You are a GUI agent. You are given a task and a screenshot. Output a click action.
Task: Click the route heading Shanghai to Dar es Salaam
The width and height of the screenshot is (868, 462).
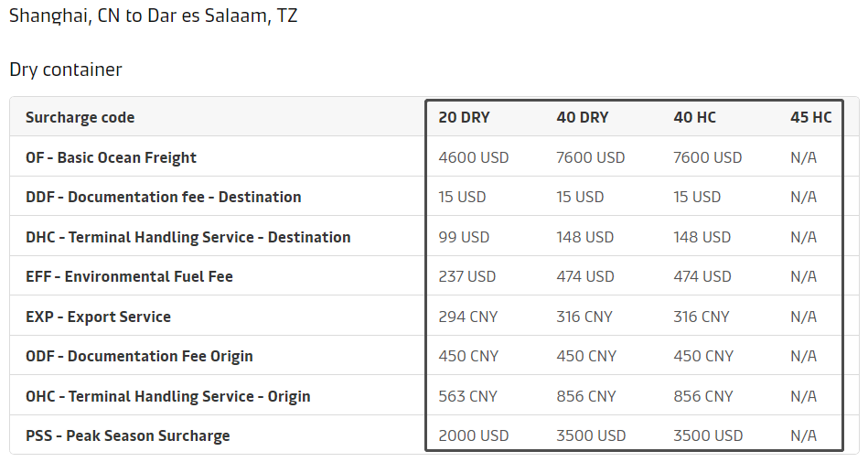click(153, 16)
